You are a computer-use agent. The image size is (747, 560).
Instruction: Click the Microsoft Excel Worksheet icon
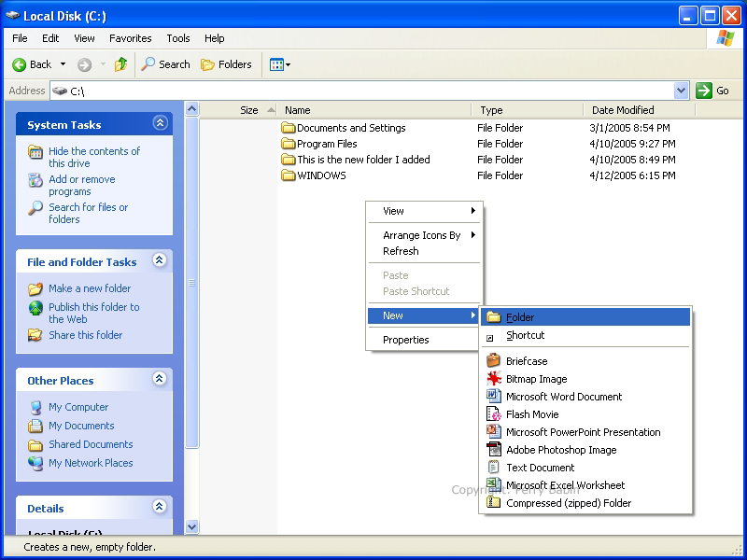pyautogui.click(x=494, y=484)
